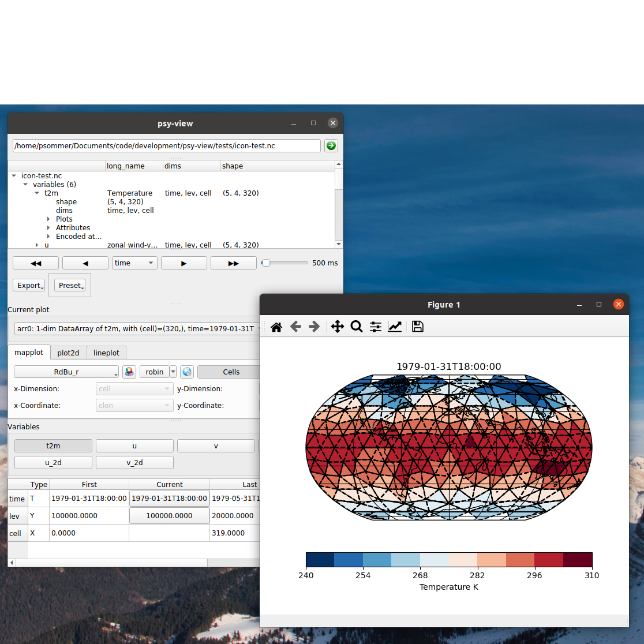Click the tree view scroll up arrow
This screenshot has width=644, height=644.
click(339, 164)
